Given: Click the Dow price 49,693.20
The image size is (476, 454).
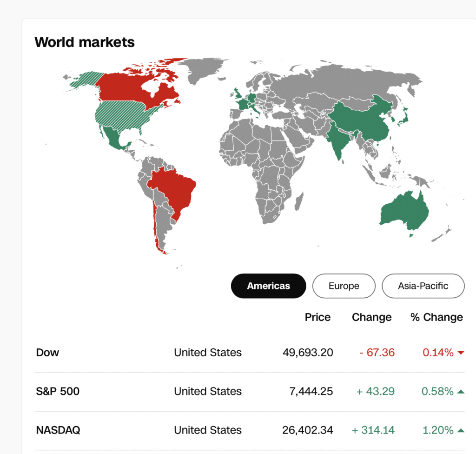Looking at the screenshot, I should tap(308, 353).
